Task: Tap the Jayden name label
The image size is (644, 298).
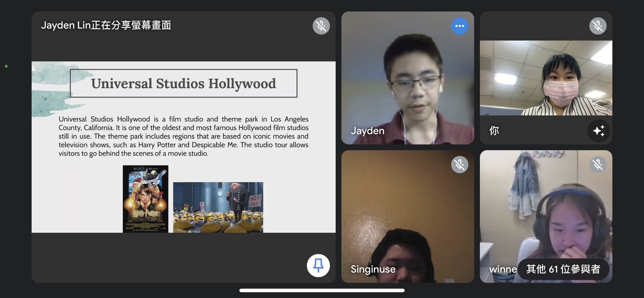Action: coord(368,131)
